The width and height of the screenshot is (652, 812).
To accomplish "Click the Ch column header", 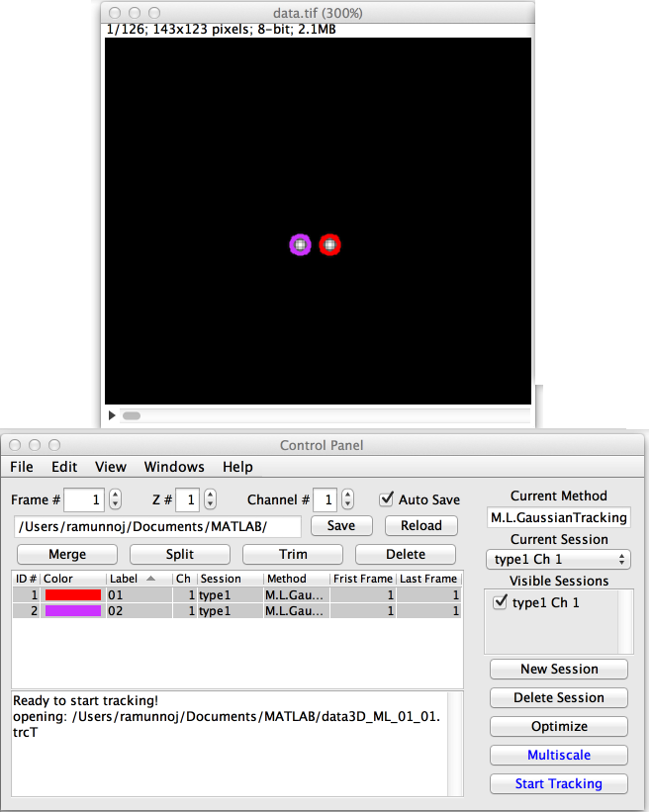I will click(x=185, y=579).
